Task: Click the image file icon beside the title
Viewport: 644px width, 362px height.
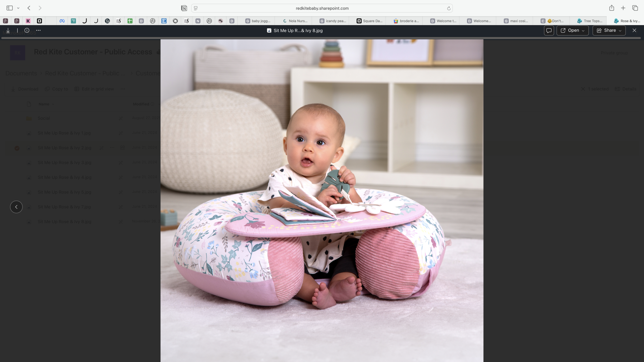Action: point(269,30)
